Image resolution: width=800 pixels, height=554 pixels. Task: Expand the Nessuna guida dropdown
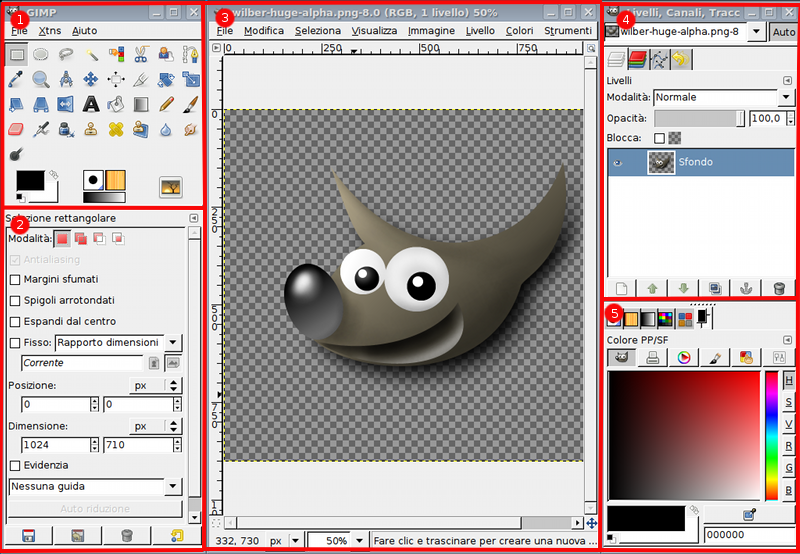[x=173, y=486]
